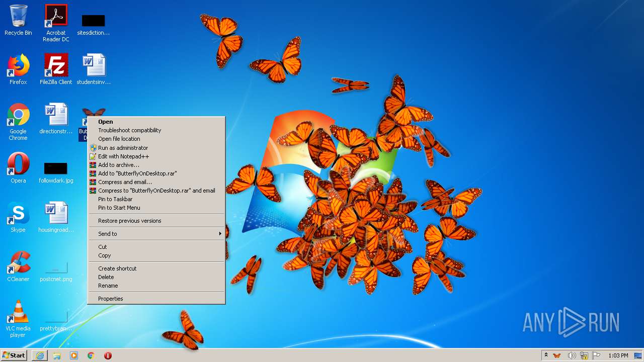Click the Show desktop button
This screenshot has width=644, height=362.
pos(638,355)
